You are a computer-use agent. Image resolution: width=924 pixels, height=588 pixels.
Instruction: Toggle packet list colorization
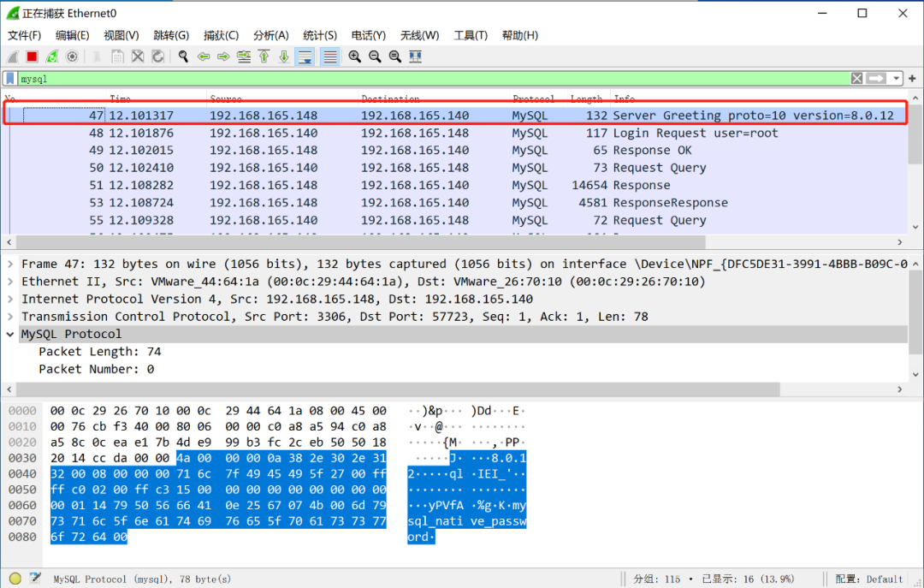click(329, 56)
